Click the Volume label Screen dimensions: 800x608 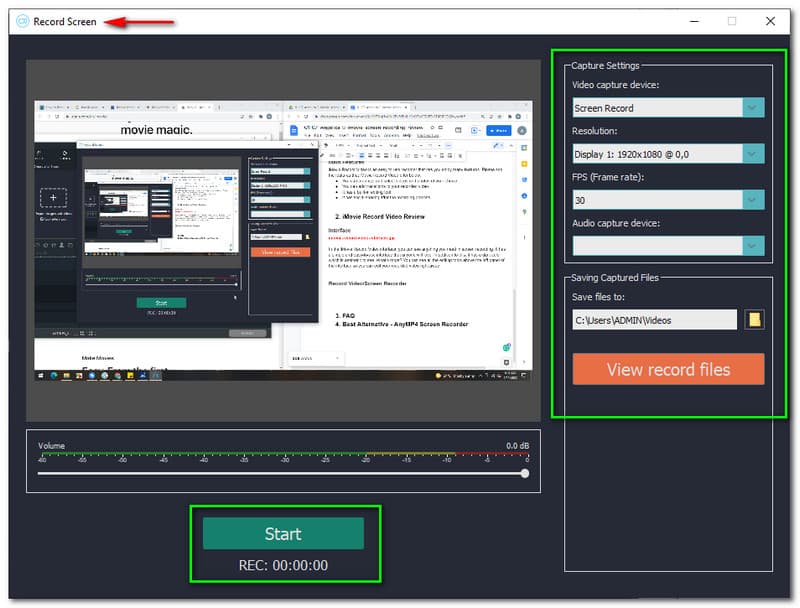coord(51,446)
